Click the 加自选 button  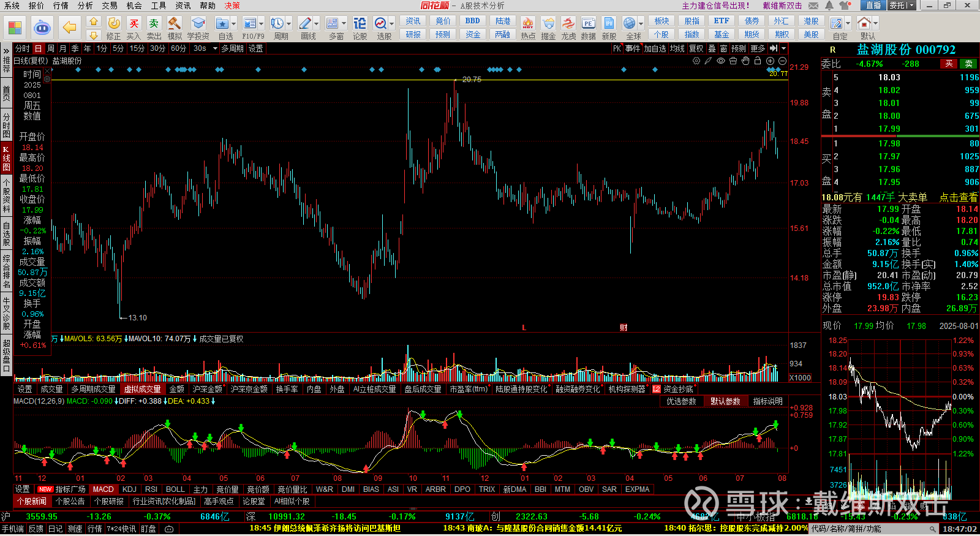tap(655, 48)
